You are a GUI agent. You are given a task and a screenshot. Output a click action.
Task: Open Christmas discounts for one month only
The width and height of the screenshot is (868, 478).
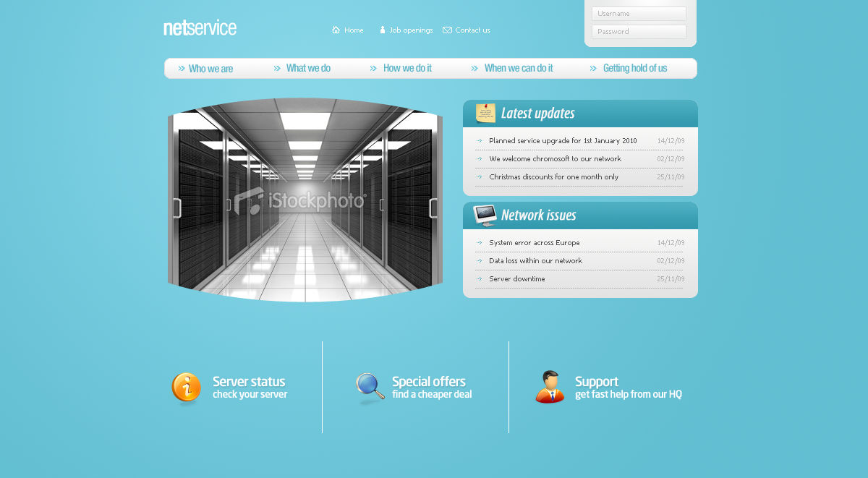coord(553,177)
